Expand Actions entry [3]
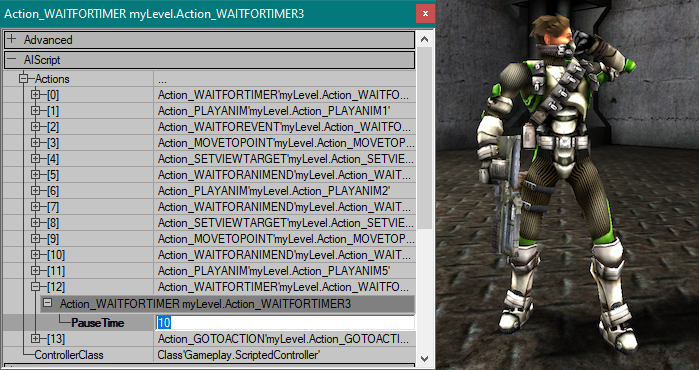Viewport: 699px width, 370px height. point(35,143)
